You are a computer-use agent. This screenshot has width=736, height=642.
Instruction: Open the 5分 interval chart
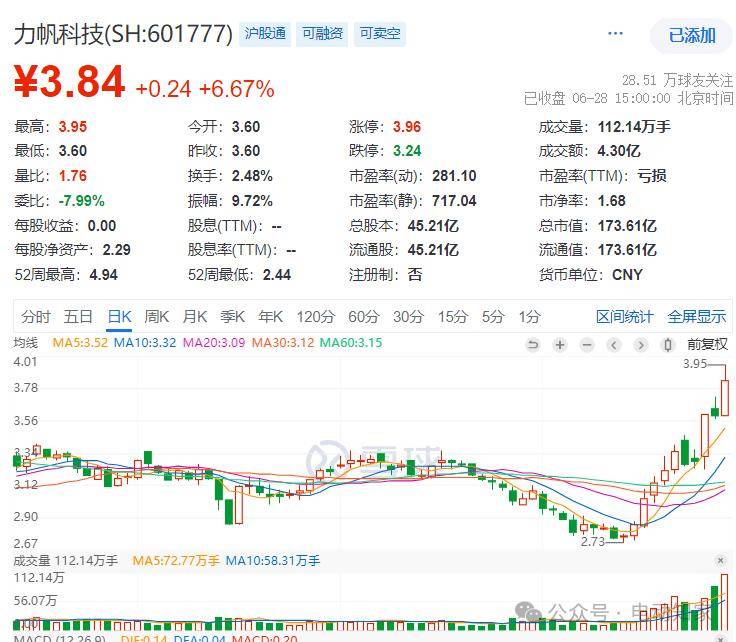tap(493, 317)
